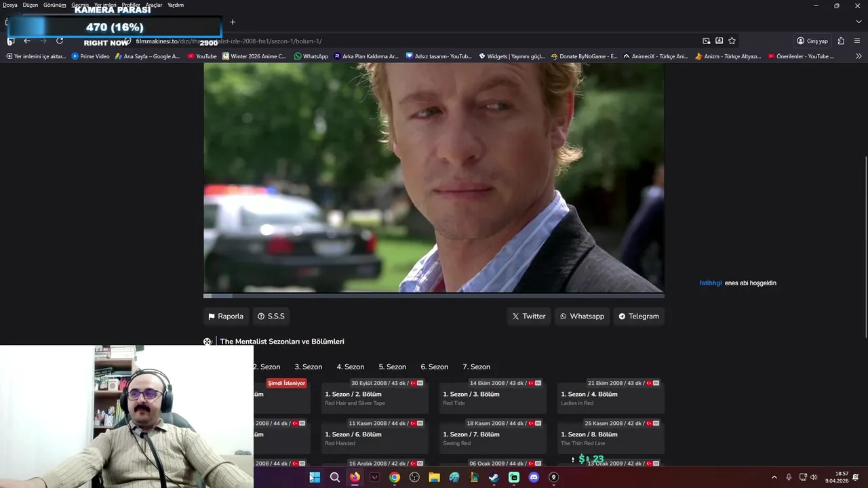Open the clock and date 18:57 flyout

coord(837,477)
